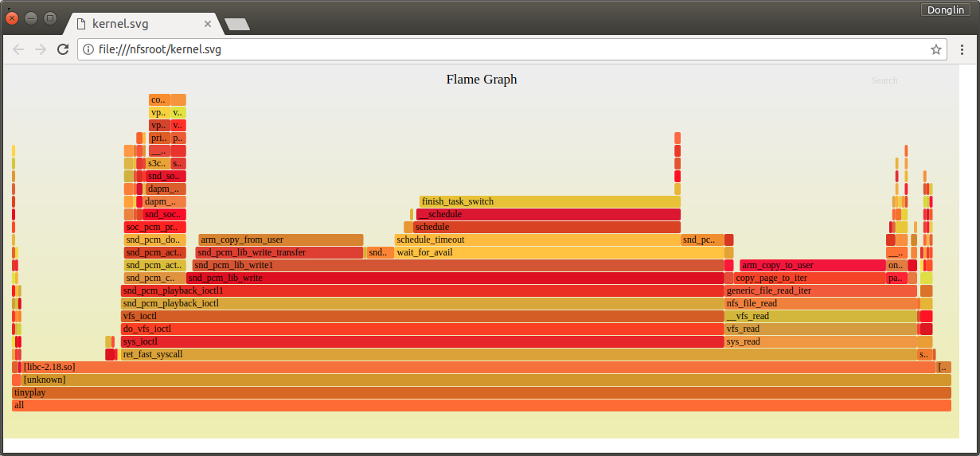Screen dimensions: 980x456
Task: Click the ret_fast_syscall frame
Action: (x=518, y=354)
